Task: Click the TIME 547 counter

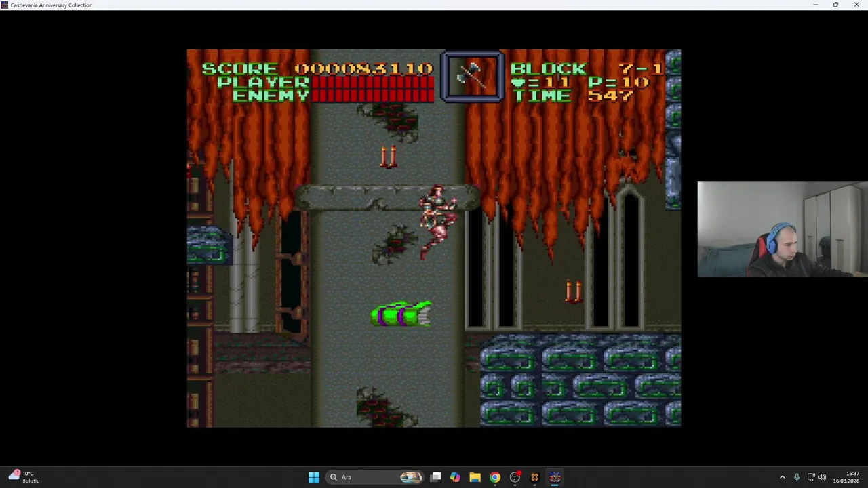Action: click(574, 96)
